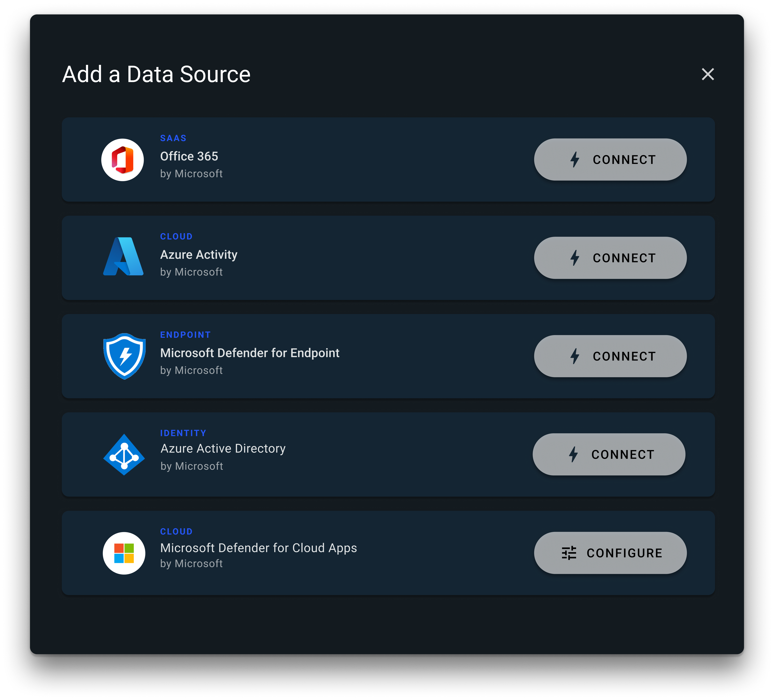Screen dimensions: 774x700
Task: Connect the Azure Activity data source
Action: 611,258
